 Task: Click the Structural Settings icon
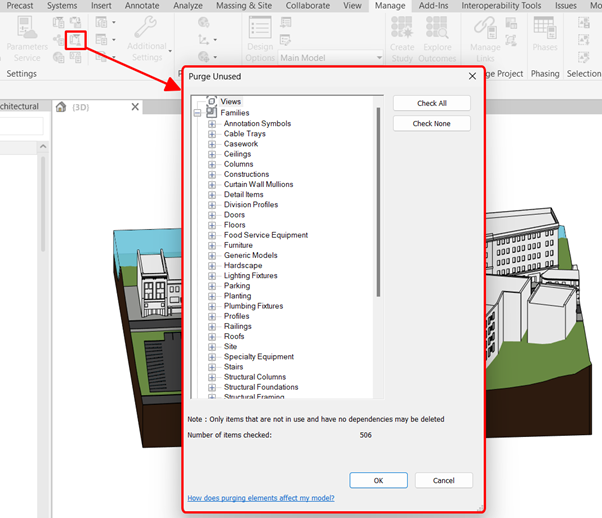101,22
